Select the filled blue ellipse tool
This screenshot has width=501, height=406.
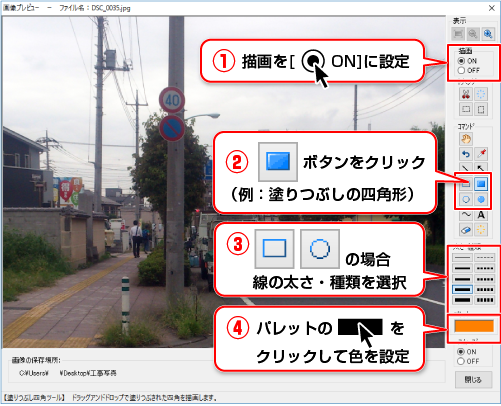coord(481,199)
